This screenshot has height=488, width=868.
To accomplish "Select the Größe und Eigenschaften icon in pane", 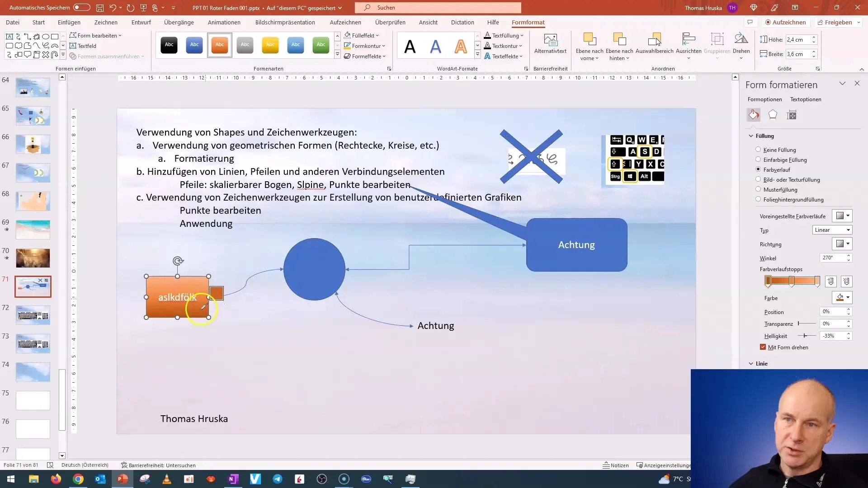I will pyautogui.click(x=792, y=115).
